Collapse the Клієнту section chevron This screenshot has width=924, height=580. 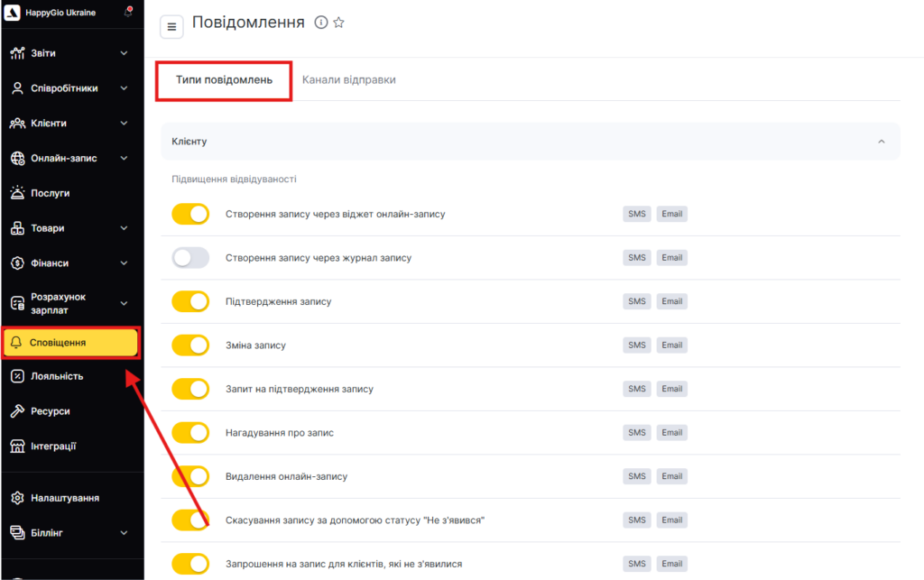click(882, 142)
